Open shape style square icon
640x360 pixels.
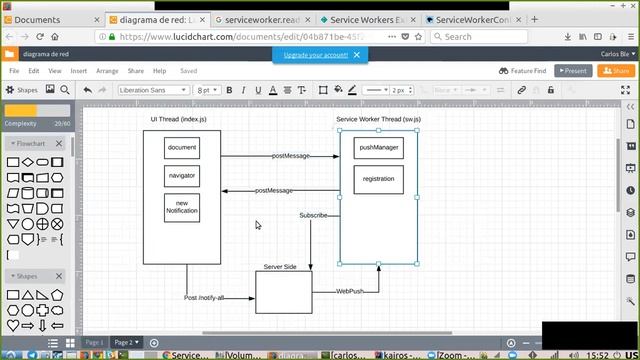coord(323,90)
